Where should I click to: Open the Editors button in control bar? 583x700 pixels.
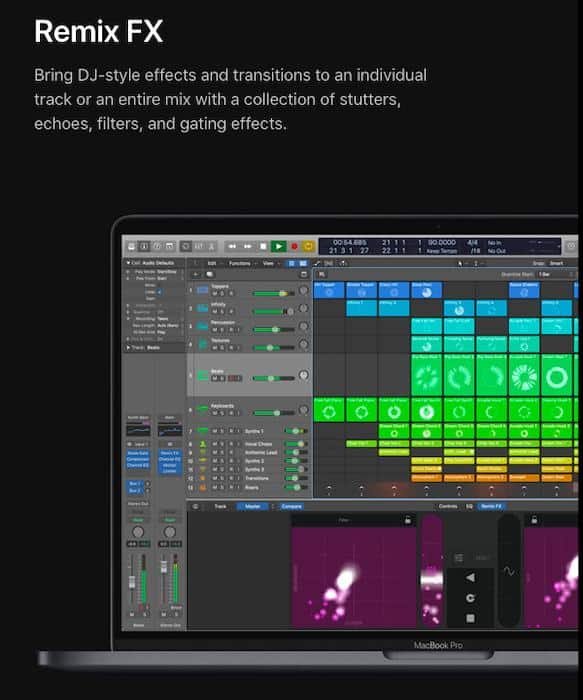tap(211, 246)
